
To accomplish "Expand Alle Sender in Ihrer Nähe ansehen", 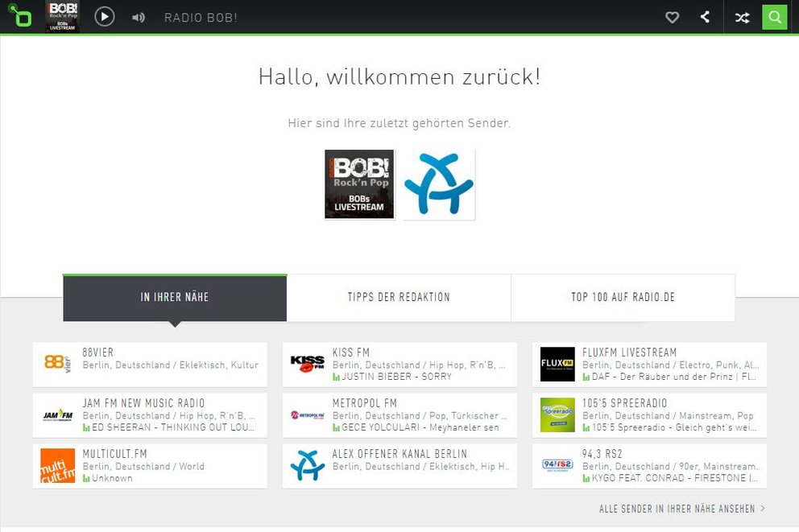I will 681,509.
